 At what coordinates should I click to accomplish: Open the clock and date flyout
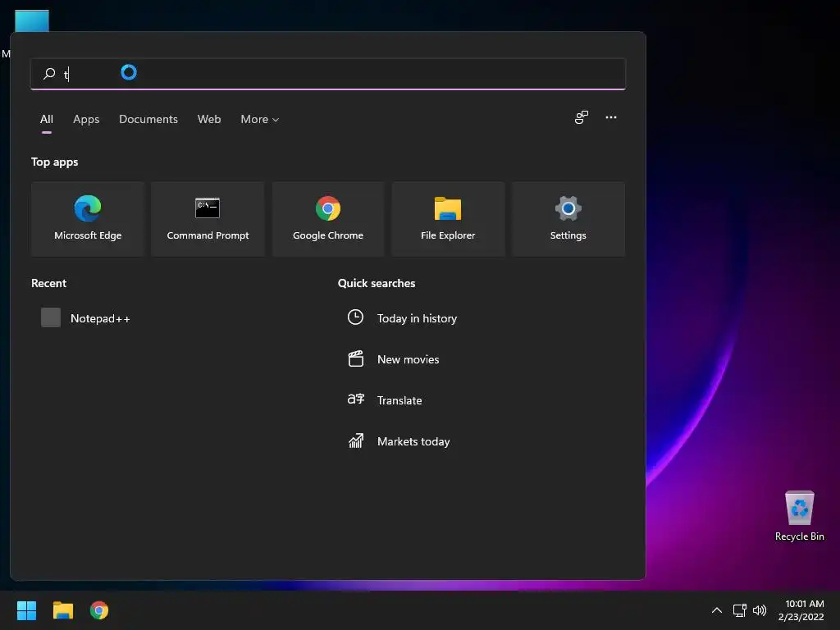point(801,610)
